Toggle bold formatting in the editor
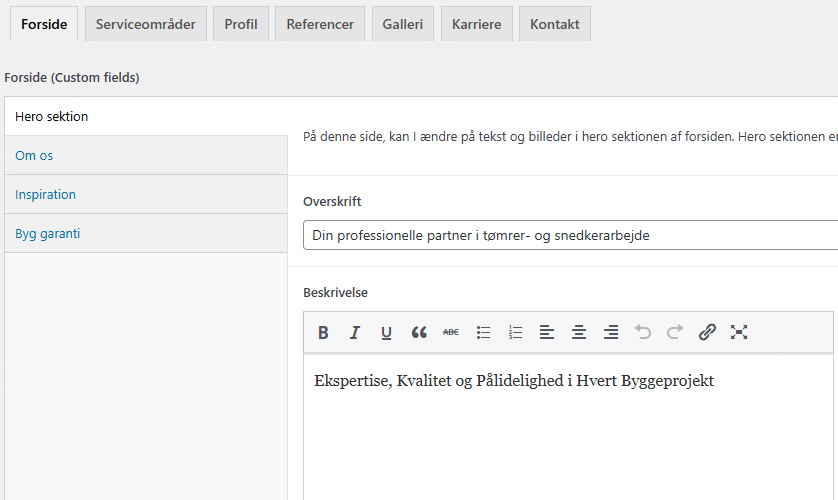 click(x=323, y=333)
